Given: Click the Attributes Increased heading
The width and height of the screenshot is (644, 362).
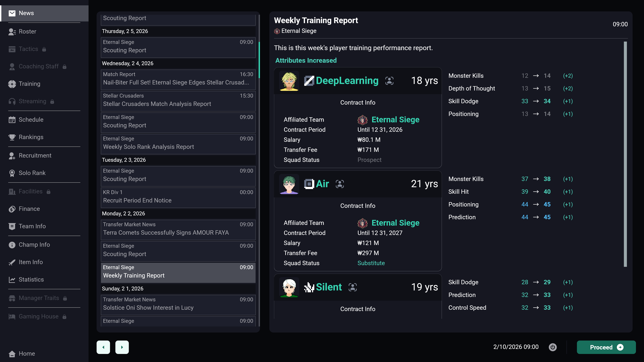Looking at the screenshot, I should click(x=306, y=61).
